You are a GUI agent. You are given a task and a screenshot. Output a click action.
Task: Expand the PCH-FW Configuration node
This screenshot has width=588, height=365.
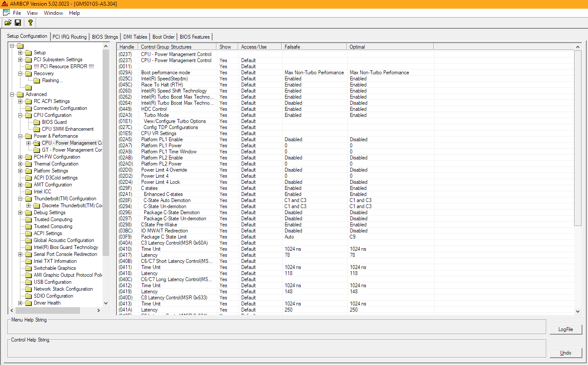tap(20, 157)
